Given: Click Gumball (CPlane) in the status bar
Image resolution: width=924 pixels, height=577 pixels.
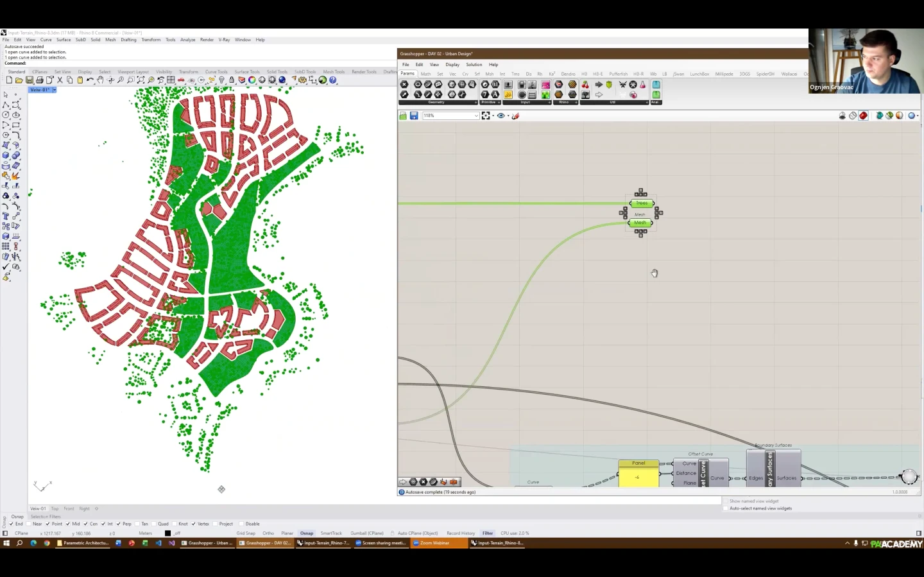Looking at the screenshot, I should [367, 533].
